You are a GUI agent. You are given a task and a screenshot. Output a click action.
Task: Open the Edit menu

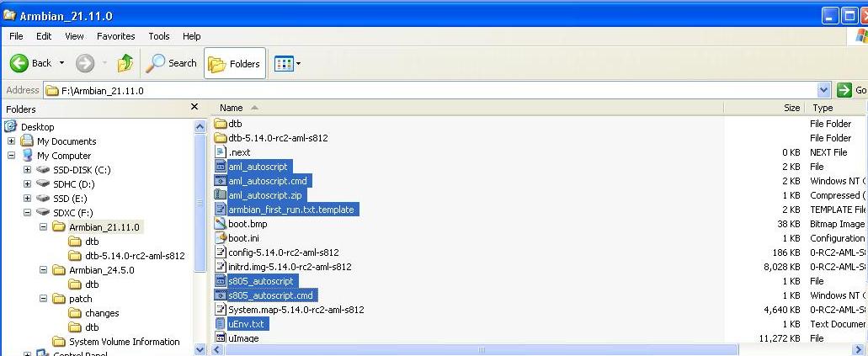click(x=44, y=36)
